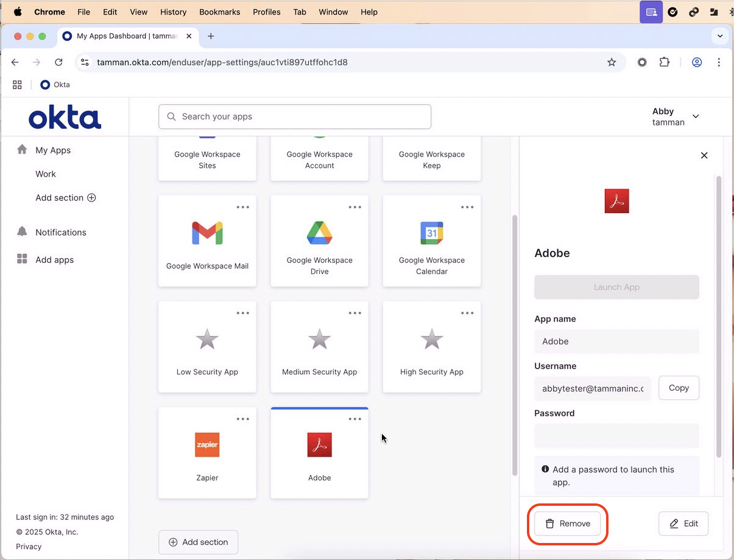The width and height of the screenshot is (734, 560).
Task: Click the grid icon beside Add apps
Action: (x=22, y=259)
